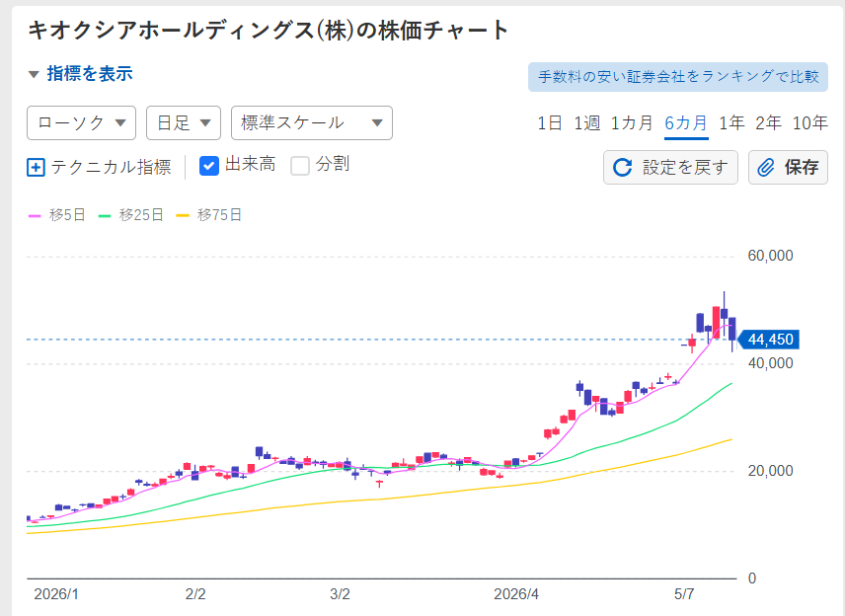Click the 2026/4 date label
The height and width of the screenshot is (616, 845).
pyautogui.click(x=516, y=594)
